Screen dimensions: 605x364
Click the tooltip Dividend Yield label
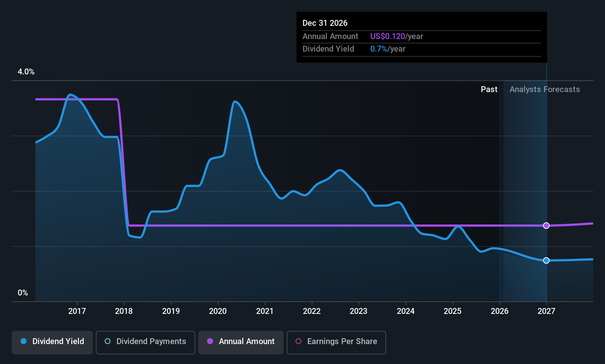point(328,49)
